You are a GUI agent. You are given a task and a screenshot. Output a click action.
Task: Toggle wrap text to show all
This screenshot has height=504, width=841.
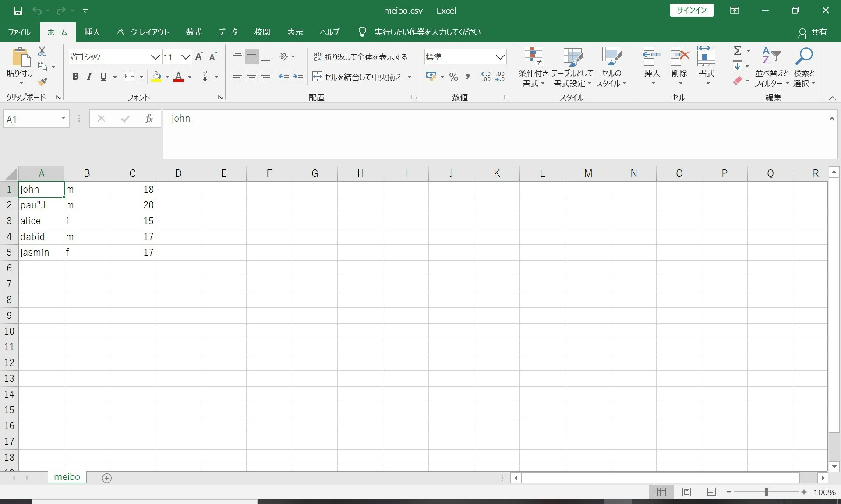click(360, 57)
